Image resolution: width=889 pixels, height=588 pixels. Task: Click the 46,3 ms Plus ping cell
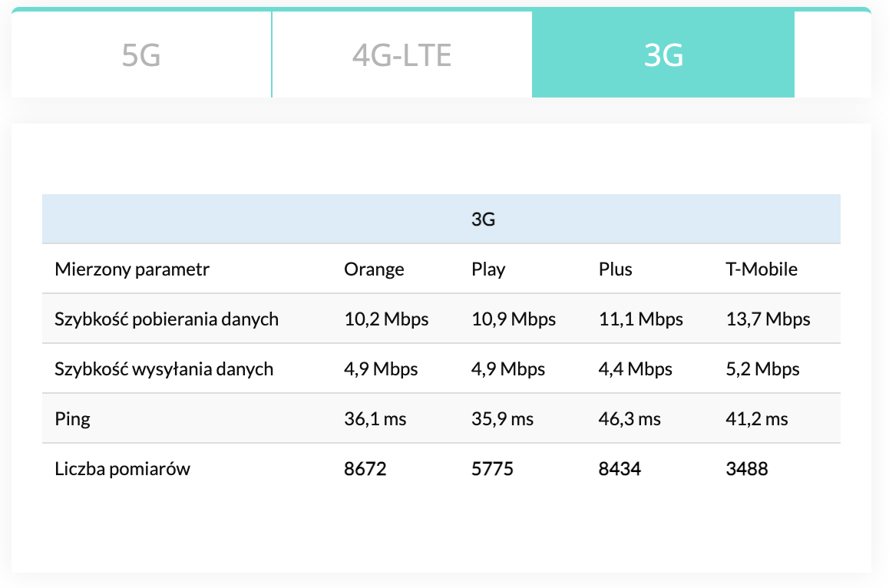click(x=630, y=419)
